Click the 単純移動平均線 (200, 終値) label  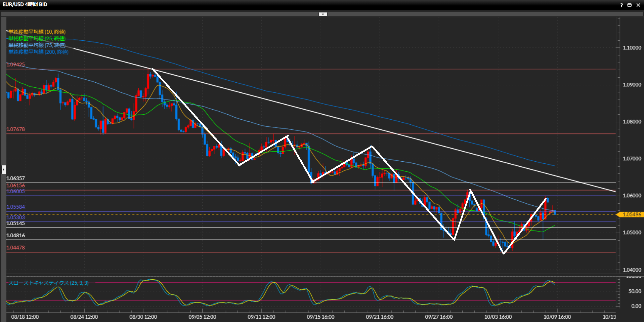[38, 52]
